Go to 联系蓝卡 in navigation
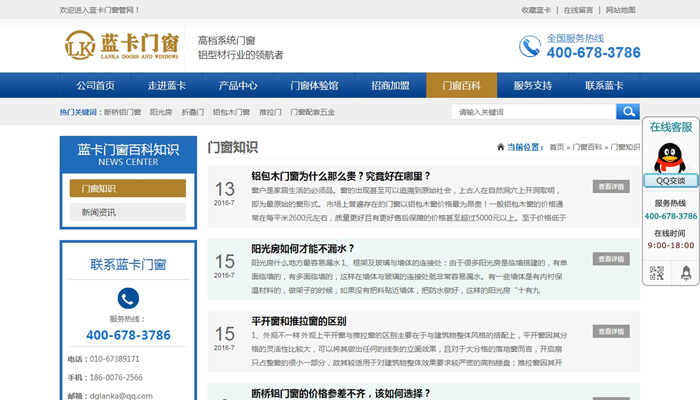 [604, 85]
